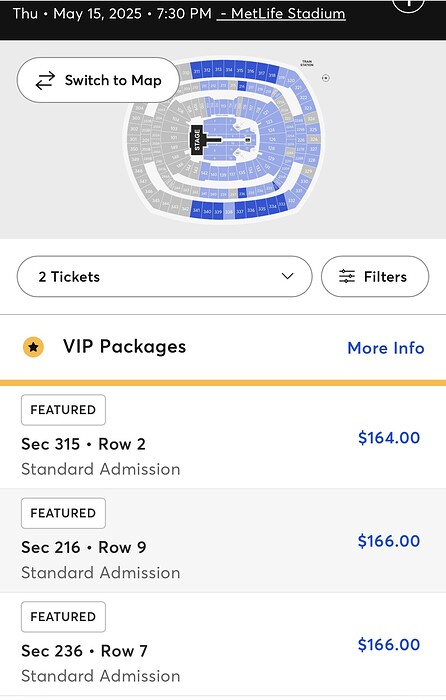Select upper section 322 on the map
Image resolution: width=446 pixels, height=700 pixels.
click(303, 97)
